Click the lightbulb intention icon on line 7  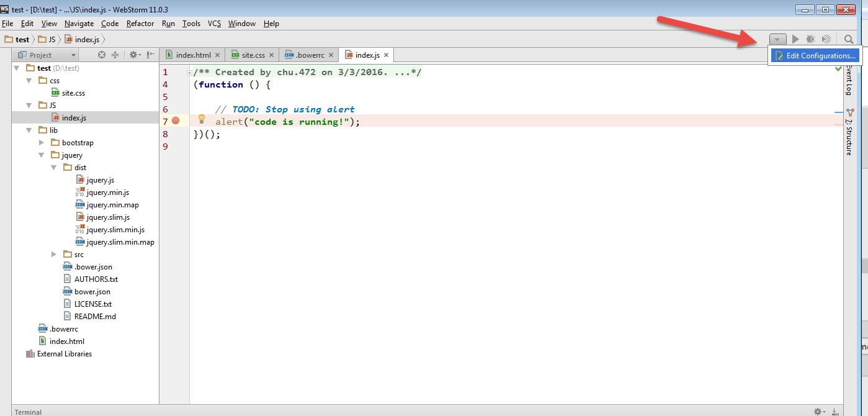pyautogui.click(x=201, y=119)
